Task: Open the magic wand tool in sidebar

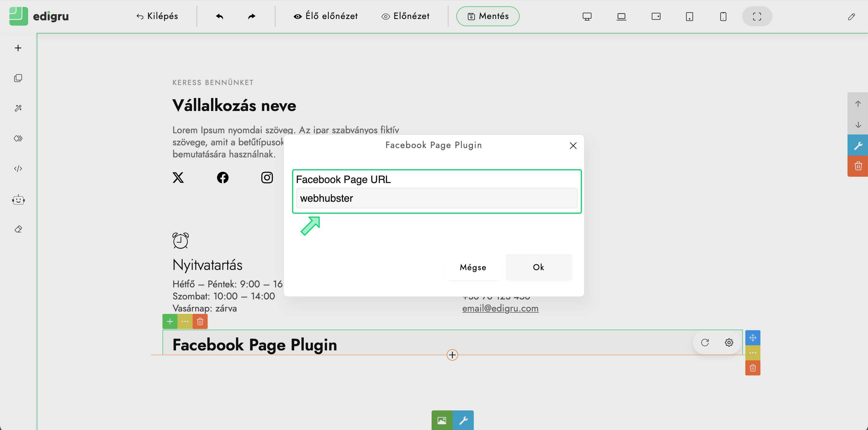Action: 18,108
